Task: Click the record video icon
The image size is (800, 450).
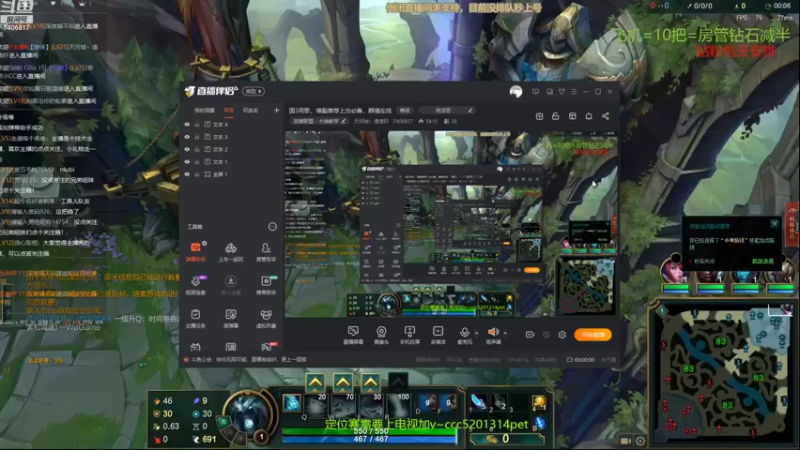Action: tap(530, 335)
